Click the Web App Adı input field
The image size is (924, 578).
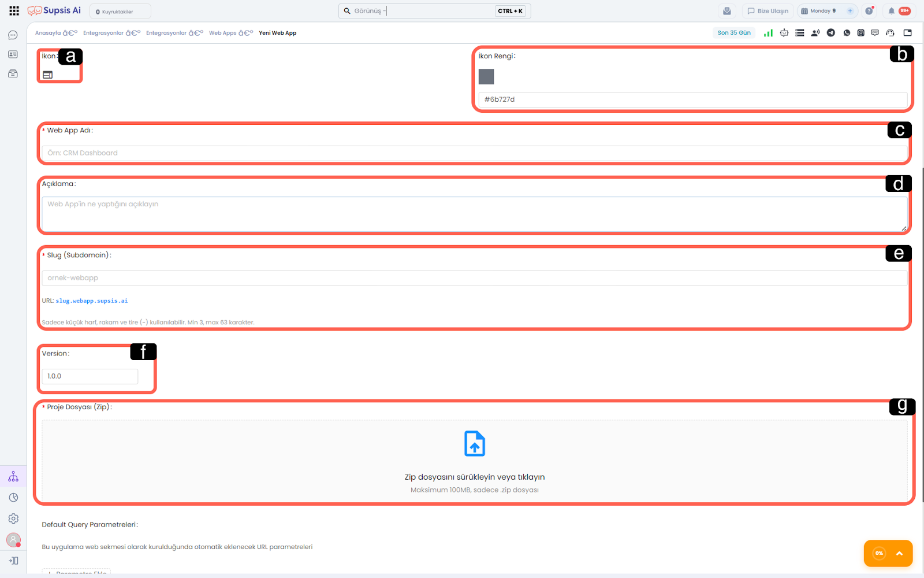[474, 153]
